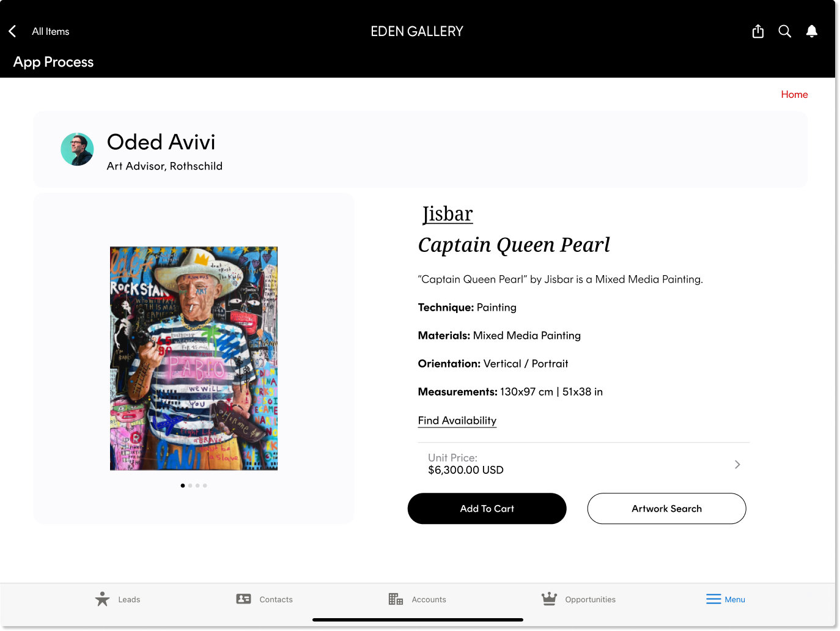Viewport: 840px width, 631px height.
Task: Click the search magnifier icon
Action: click(x=785, y=31)
